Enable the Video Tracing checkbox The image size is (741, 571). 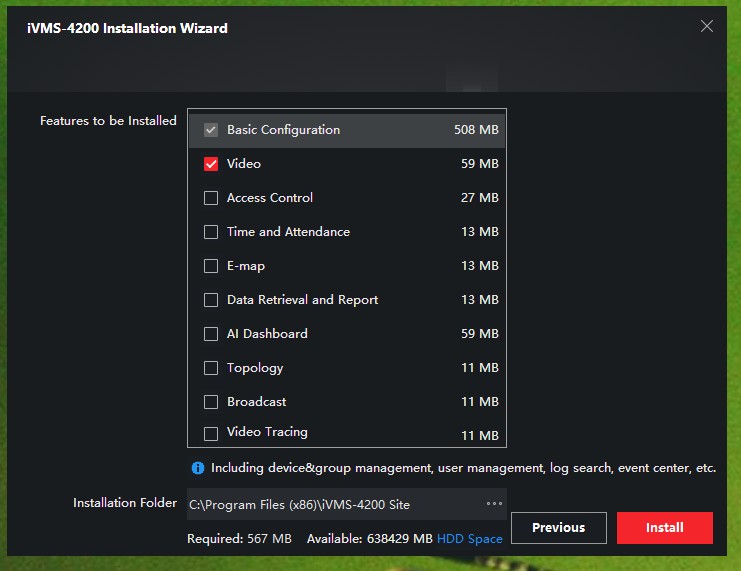211,434
